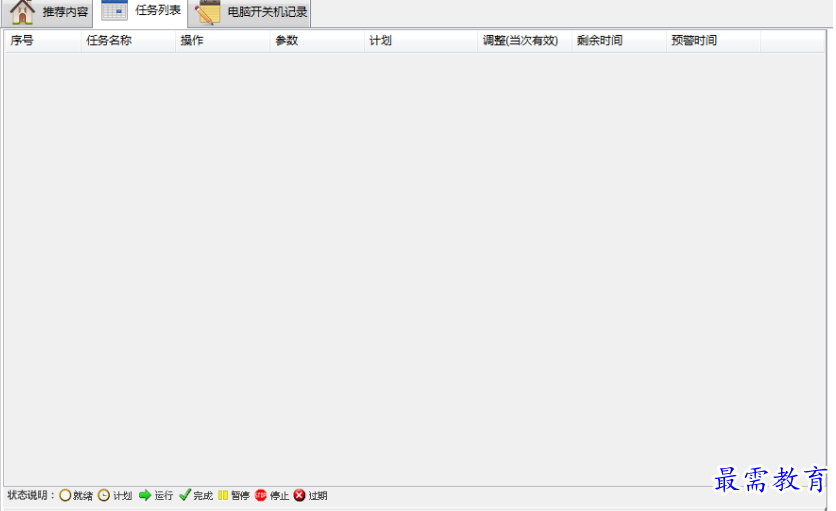Click the 预警时间 column header
This screenshot has width=836, height=511.
713,41
